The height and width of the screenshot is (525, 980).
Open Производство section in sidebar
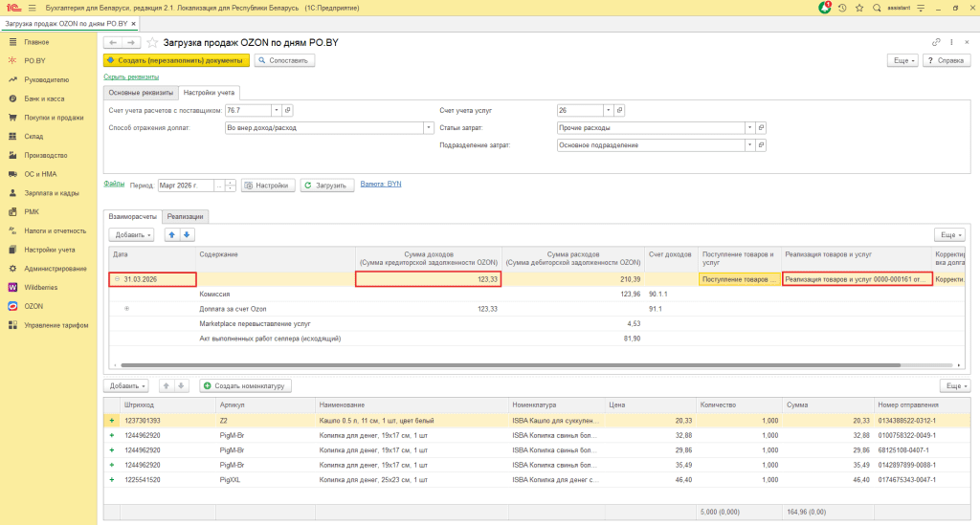[46, 155]
